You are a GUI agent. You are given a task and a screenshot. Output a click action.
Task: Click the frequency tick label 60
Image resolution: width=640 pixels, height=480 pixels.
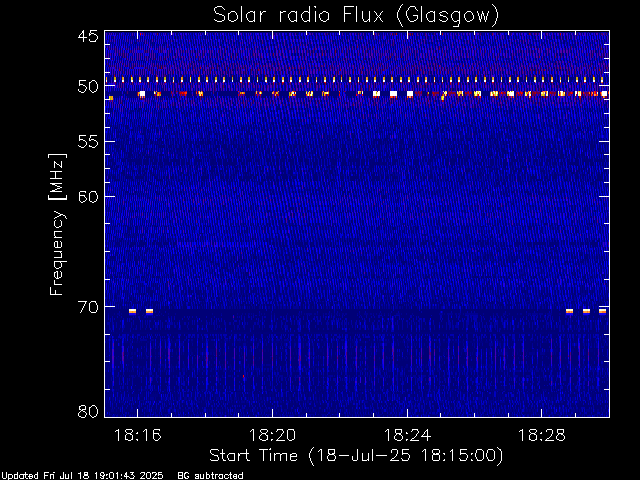coord(88,197)
